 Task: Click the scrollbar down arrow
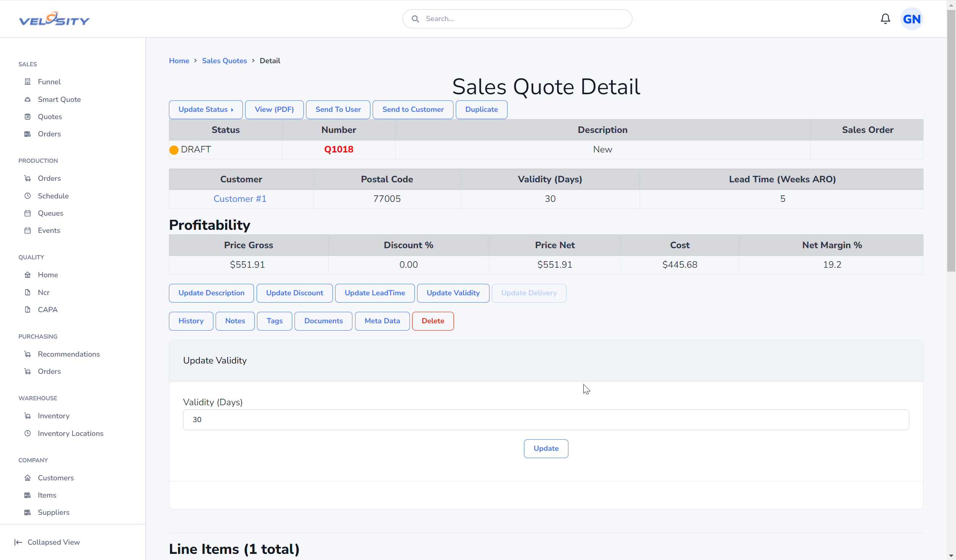[951, 555]
